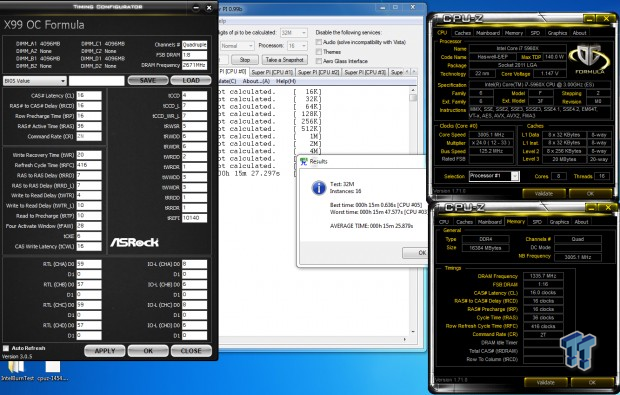This screenshot has width=620, height=395.
Task: Click Validate in lower CPU-Z window
Action: click(546, 382)
